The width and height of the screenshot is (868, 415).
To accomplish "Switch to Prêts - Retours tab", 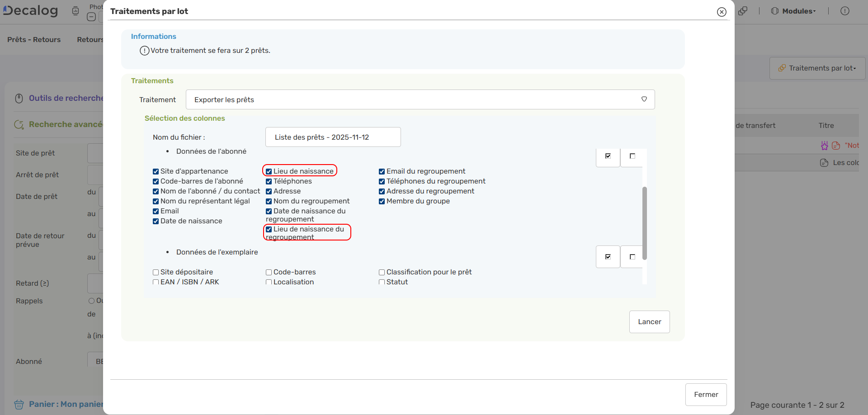I will pos(34,40).
